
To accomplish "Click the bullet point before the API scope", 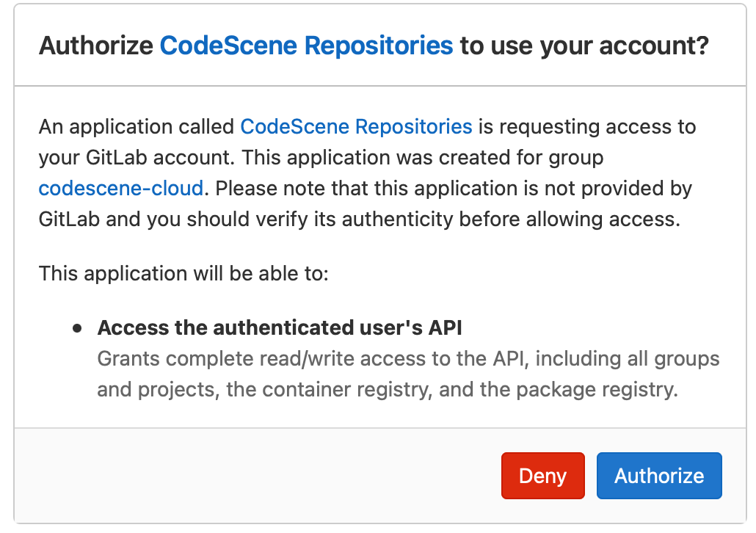I will (x=77, y=329).
